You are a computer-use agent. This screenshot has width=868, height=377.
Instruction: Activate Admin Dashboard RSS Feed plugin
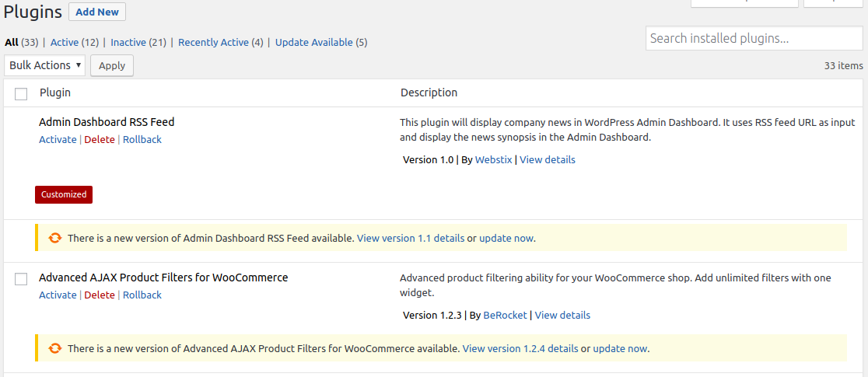click(x=58, y=139)
